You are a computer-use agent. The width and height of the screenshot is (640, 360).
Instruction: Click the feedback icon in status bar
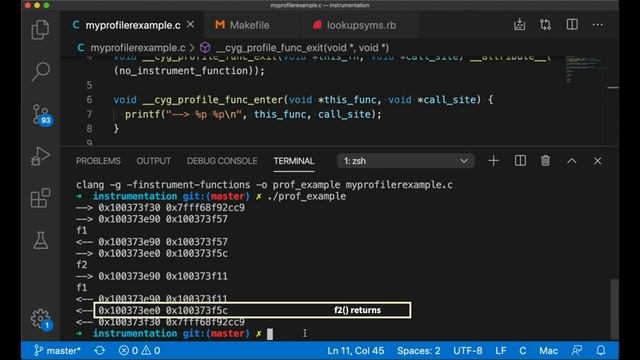(577, 351)
